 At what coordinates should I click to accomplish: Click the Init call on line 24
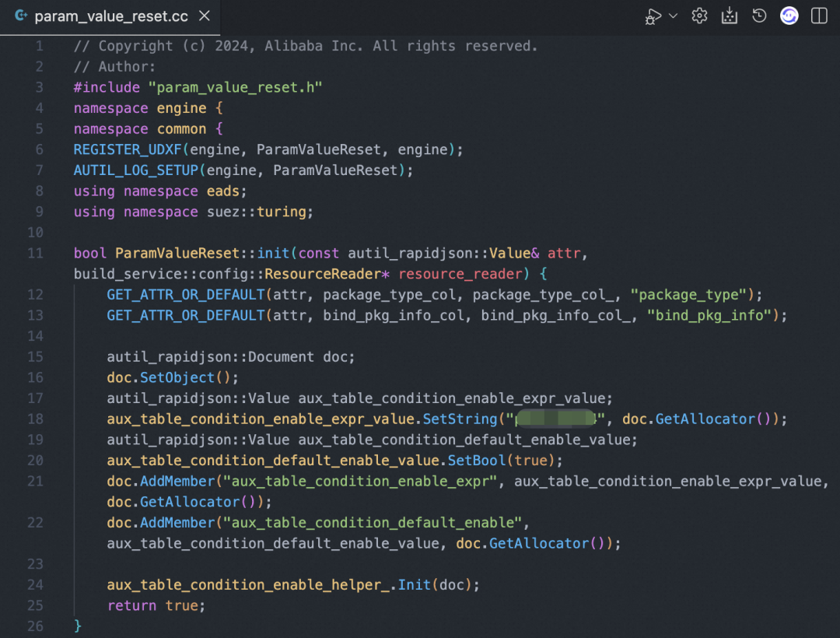pyautogui.click(x=415, y=584)
